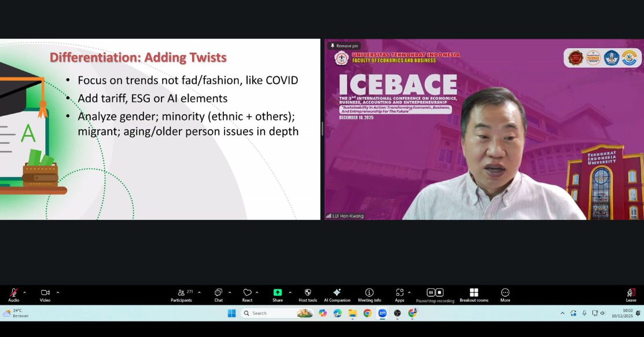Click the green Share screen button
The width and height of the screenshot is (644, 337).
click(278, 293)
